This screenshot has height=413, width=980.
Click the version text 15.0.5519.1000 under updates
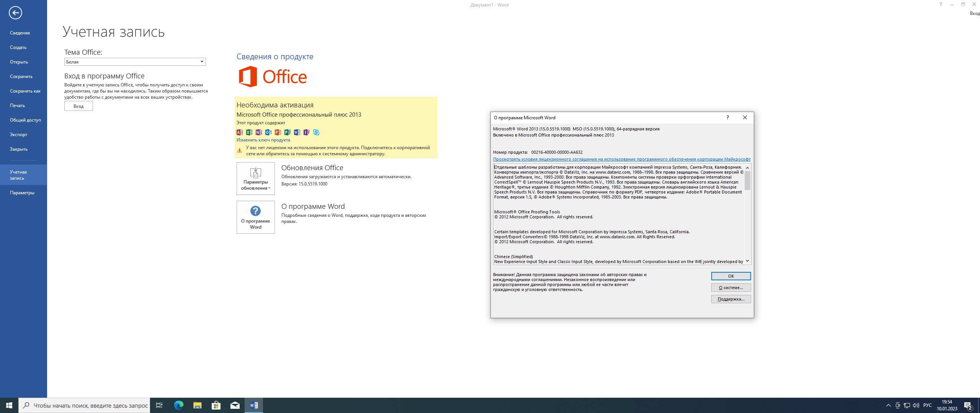coord(313,184)
